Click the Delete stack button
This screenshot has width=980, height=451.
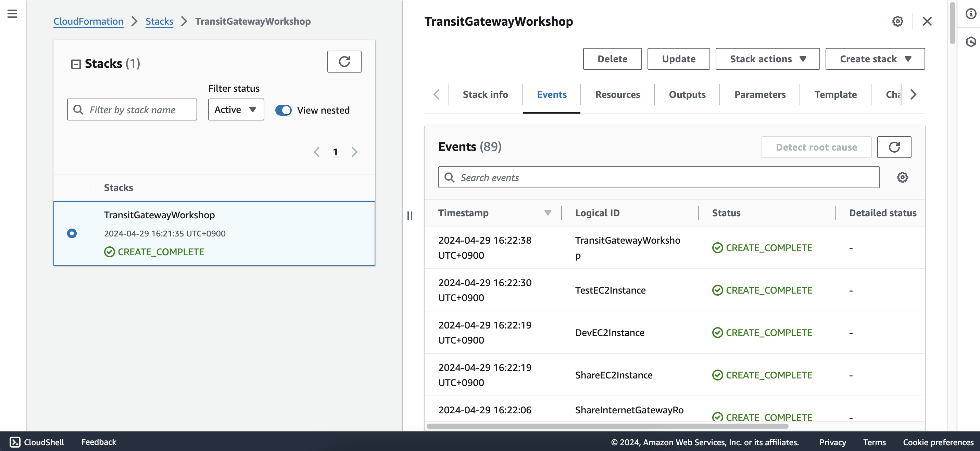click(x=612, y=59)
